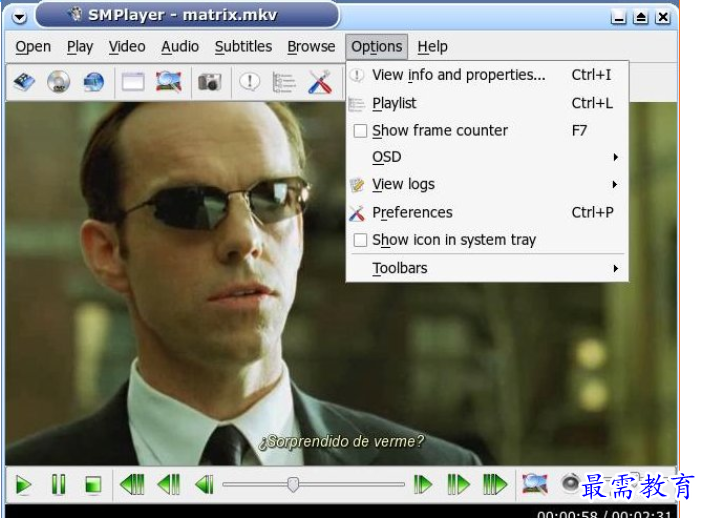This screenshot has height=518, width=703.
Task: Enable Show icon in system tray
Action: click(x=360, y=240)
